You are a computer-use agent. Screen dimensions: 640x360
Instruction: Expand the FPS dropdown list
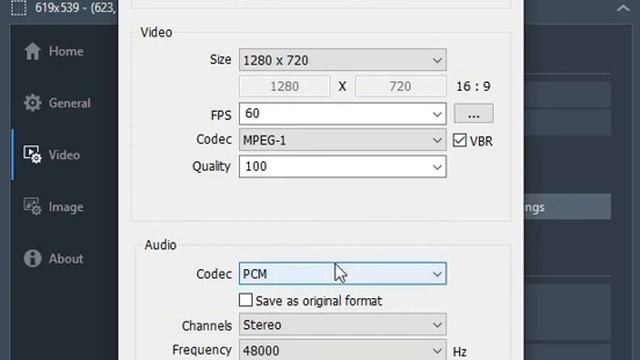342,113
